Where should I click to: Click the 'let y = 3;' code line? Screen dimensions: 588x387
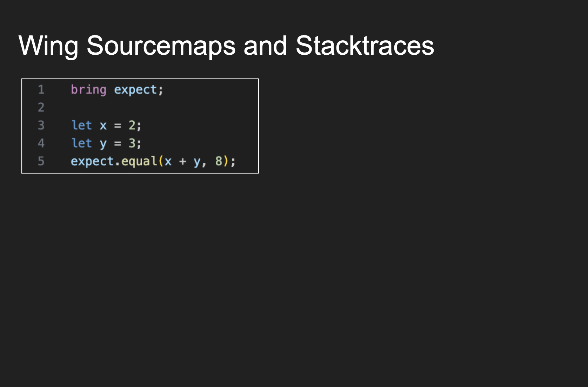coord(106,143)
